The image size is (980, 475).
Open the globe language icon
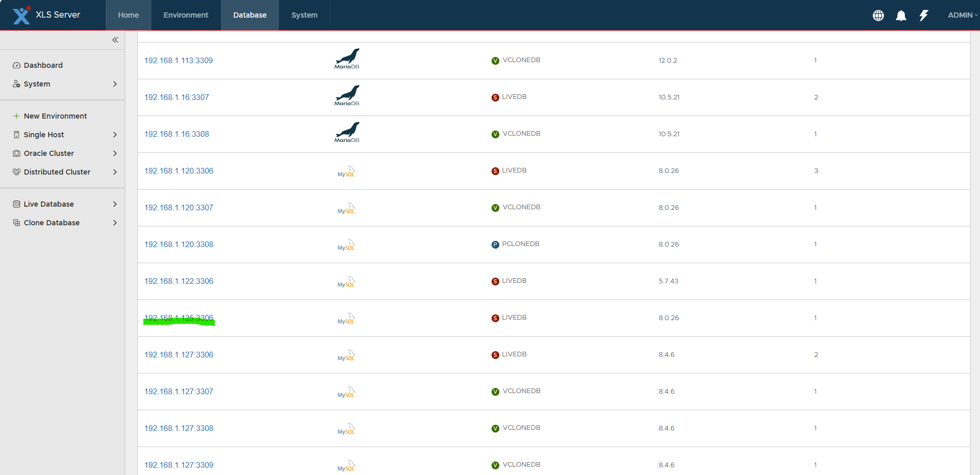pos(878,15)
